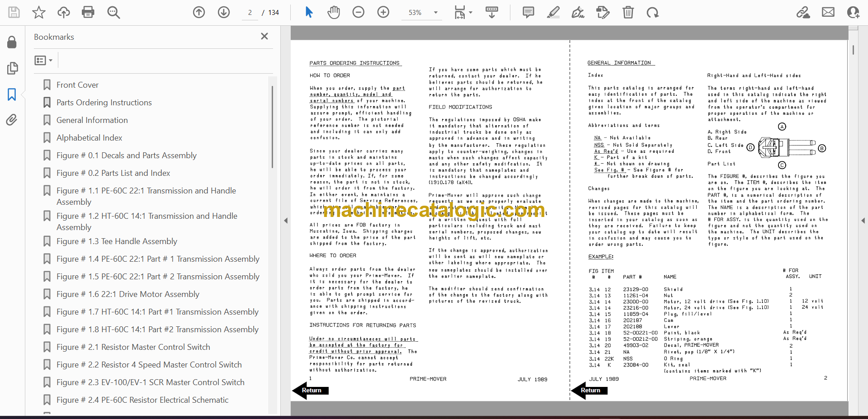Click the GENERAL INFORMATION heading
868x419 pixels.
(x=619, y=63)
